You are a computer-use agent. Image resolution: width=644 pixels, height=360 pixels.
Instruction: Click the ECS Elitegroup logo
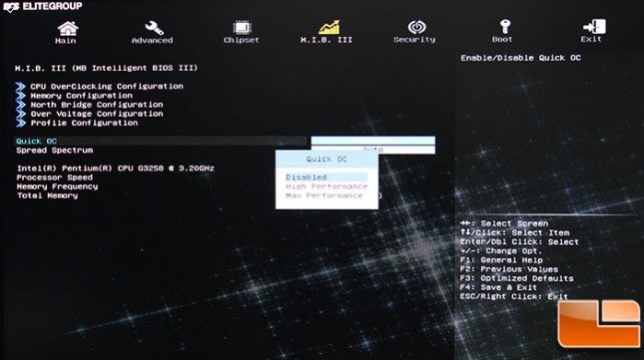tap(42, 6)
